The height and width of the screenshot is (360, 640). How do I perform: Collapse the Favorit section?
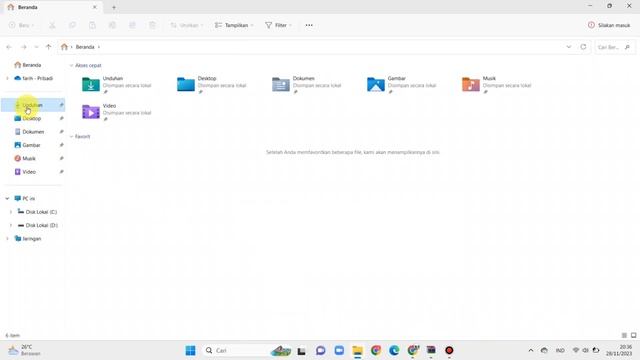coord(71,136)
